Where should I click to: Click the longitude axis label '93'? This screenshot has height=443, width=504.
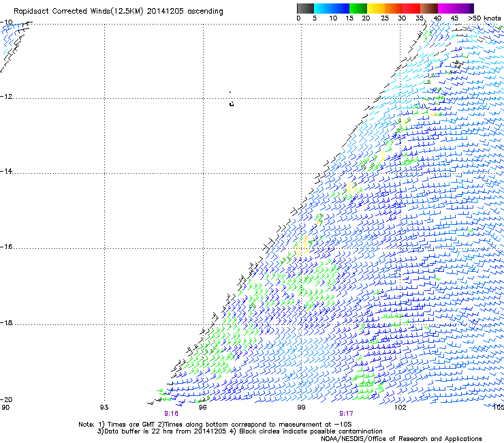[x=104, y=408]
